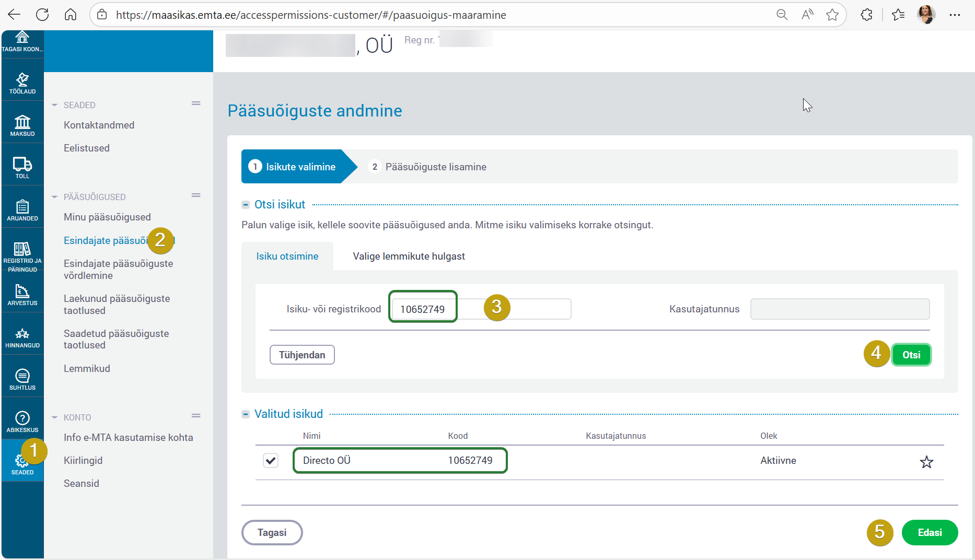Click the Kasutajatunnus input field
Screen dimensions: 975x560
pyautogui.click(x=840, y=309)
